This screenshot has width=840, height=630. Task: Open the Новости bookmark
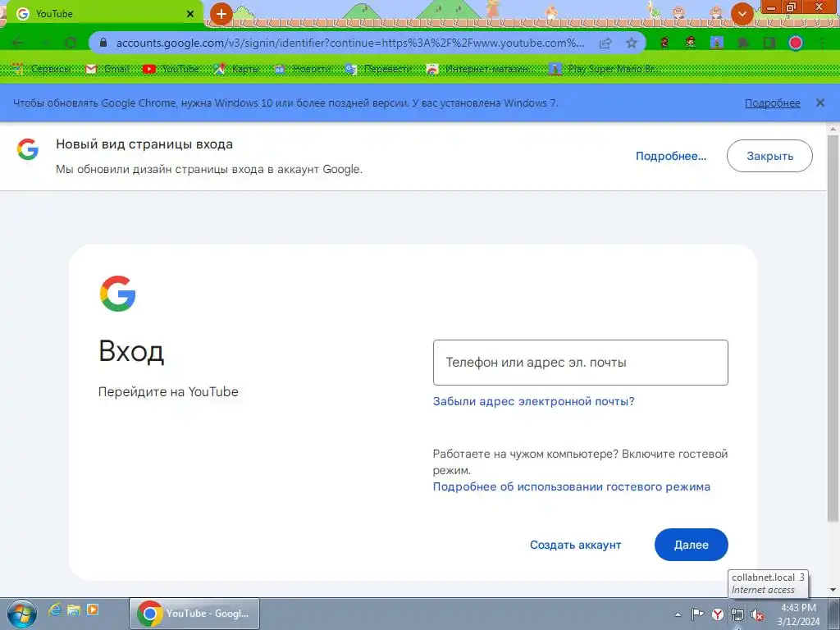303,69
